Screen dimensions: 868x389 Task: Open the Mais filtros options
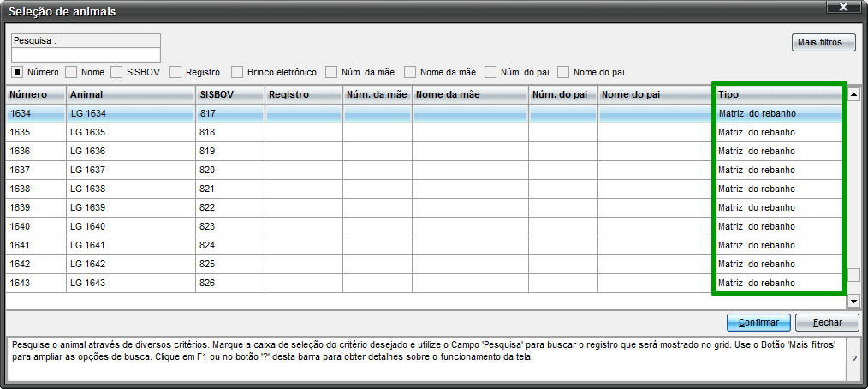(x=823, y=42)
